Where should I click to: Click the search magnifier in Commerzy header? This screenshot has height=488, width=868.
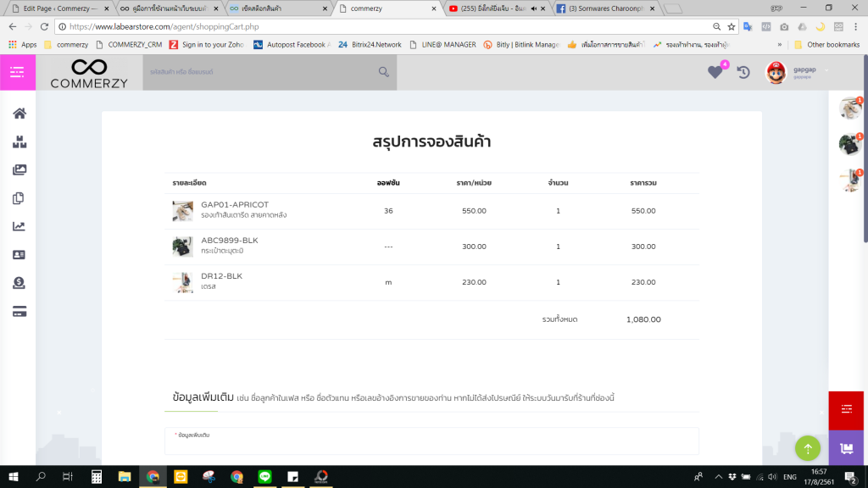click(384, 72)
